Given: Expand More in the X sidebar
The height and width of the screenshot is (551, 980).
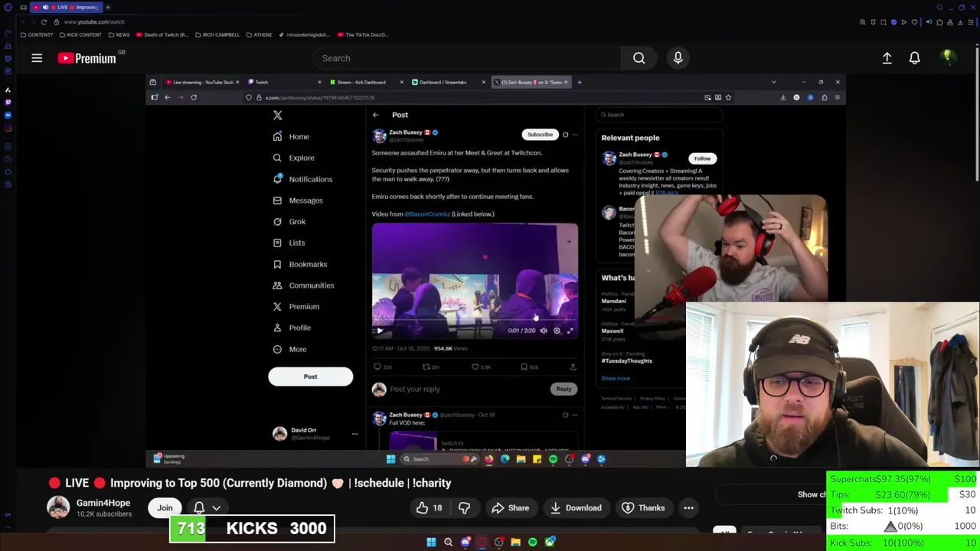Looking at the screenshot, I should click(289, 349).
